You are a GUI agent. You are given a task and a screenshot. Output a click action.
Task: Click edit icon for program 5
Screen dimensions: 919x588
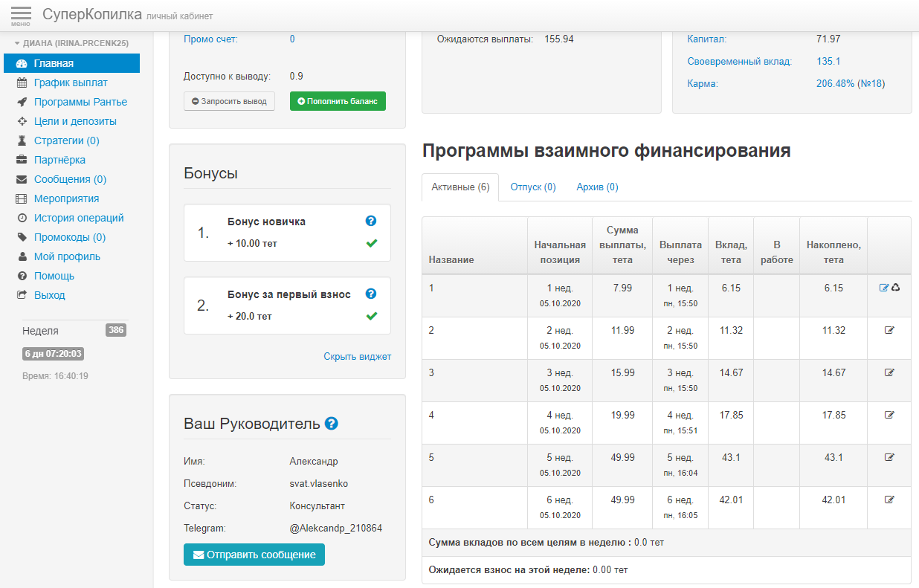coord(889,457)
